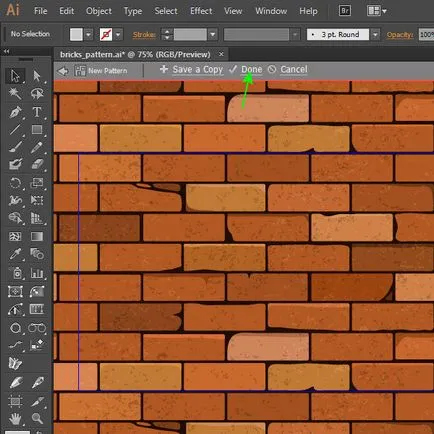Close the bricks_pattern.ai tab

click(x=221, y=54)
